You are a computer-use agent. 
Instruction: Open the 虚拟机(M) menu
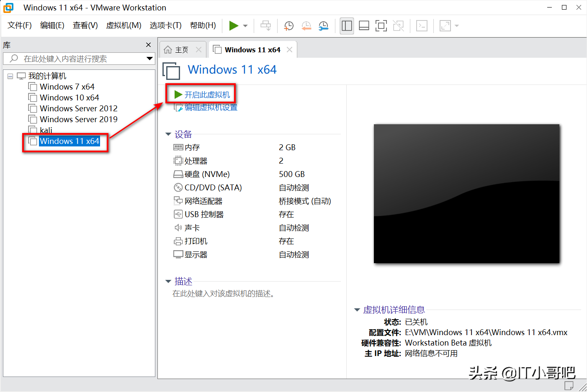(x=124, y=25)
